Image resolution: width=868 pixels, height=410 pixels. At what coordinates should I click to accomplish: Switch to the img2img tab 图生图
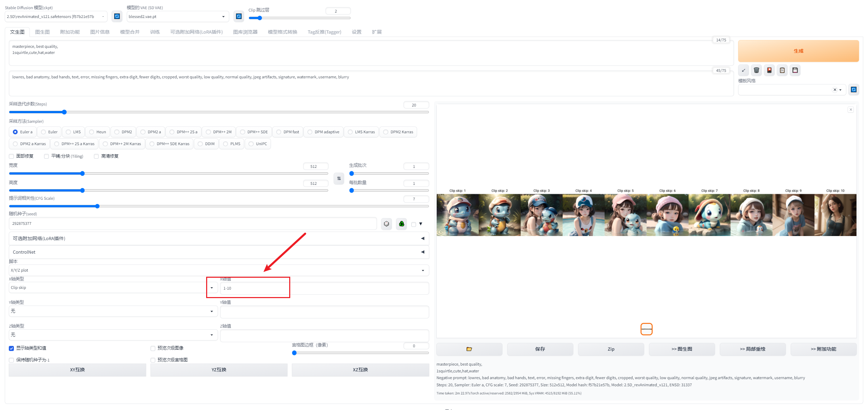coord(42,32)
